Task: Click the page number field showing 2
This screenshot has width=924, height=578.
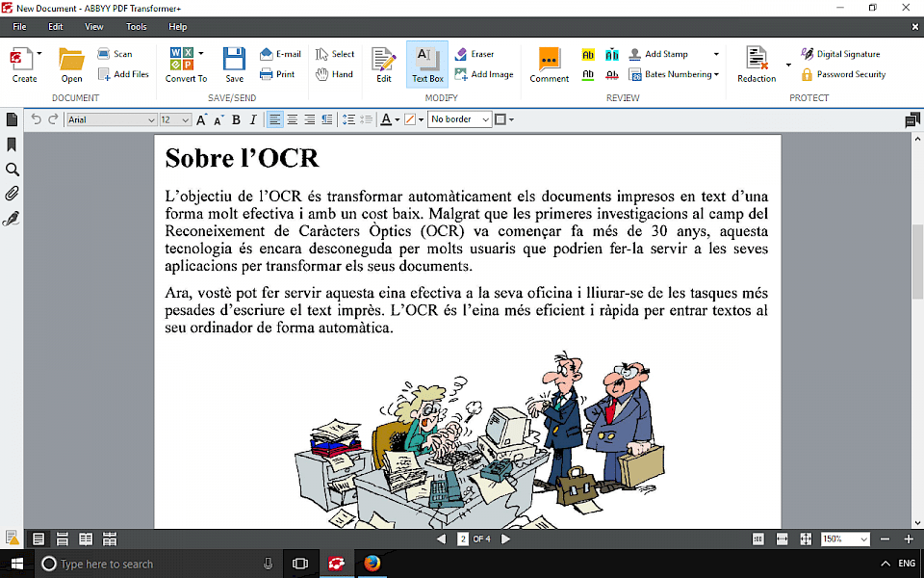Action: [463, 539]
